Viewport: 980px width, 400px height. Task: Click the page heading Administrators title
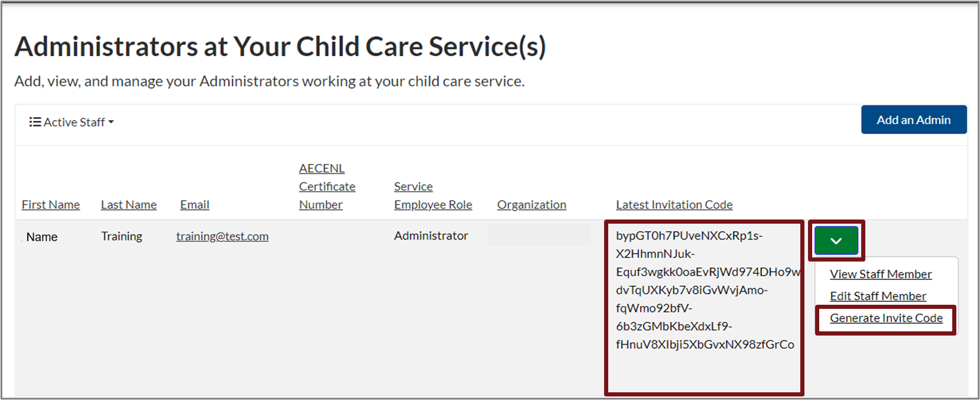[x=280, y=47]
